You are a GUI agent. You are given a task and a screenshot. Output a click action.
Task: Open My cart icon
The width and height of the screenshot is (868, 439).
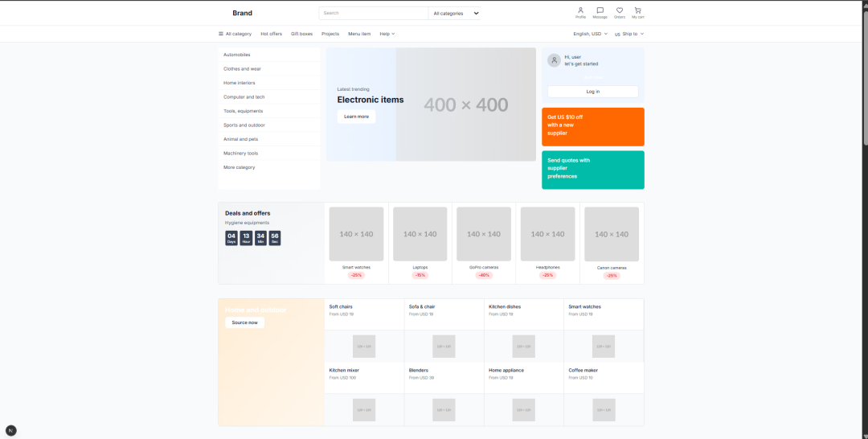point(637,10)
